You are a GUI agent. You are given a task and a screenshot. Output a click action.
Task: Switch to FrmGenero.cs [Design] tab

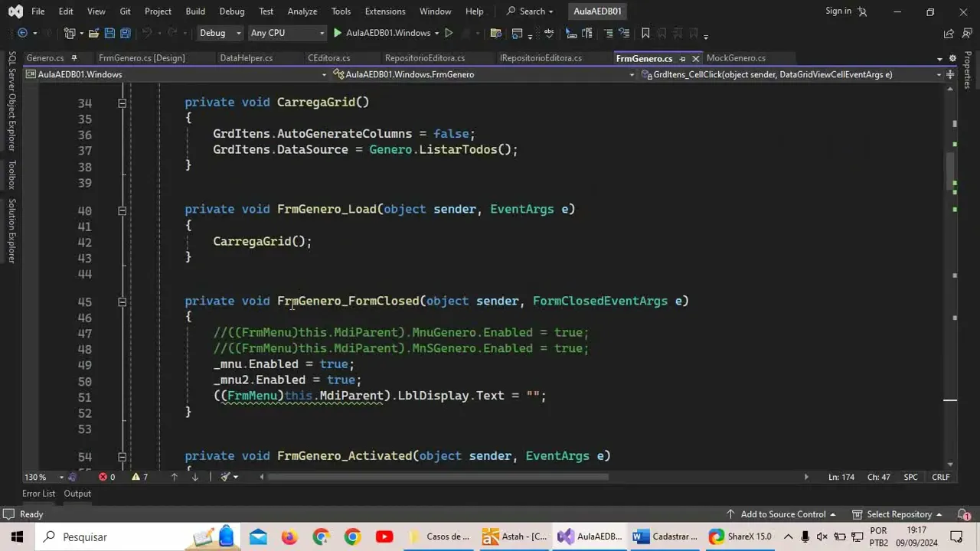click(142, 58)
